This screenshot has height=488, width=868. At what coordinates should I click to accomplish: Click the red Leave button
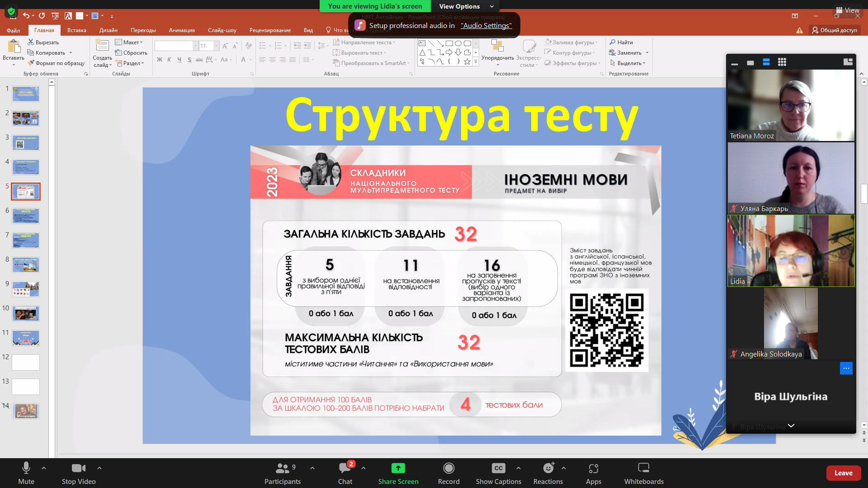[843, 473]
